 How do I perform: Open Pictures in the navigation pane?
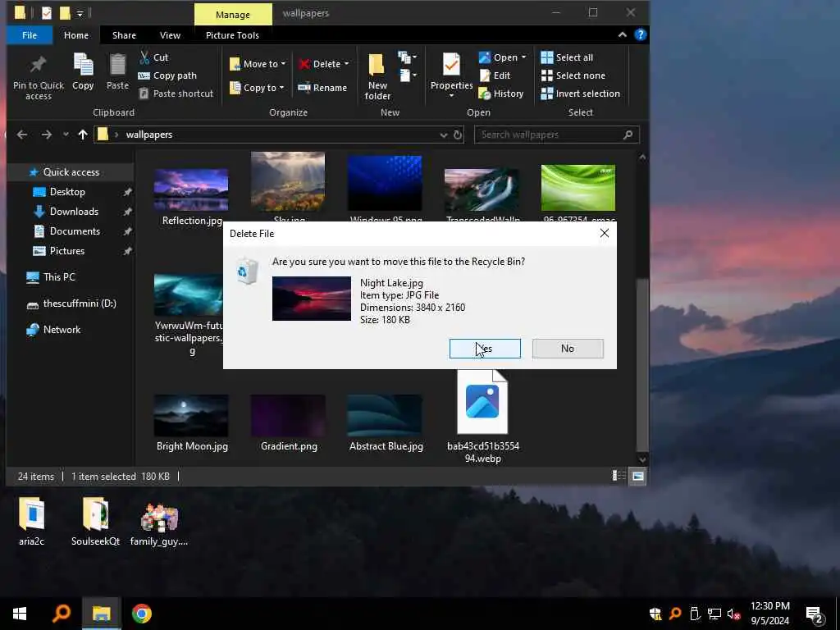[x=67, y=251]
